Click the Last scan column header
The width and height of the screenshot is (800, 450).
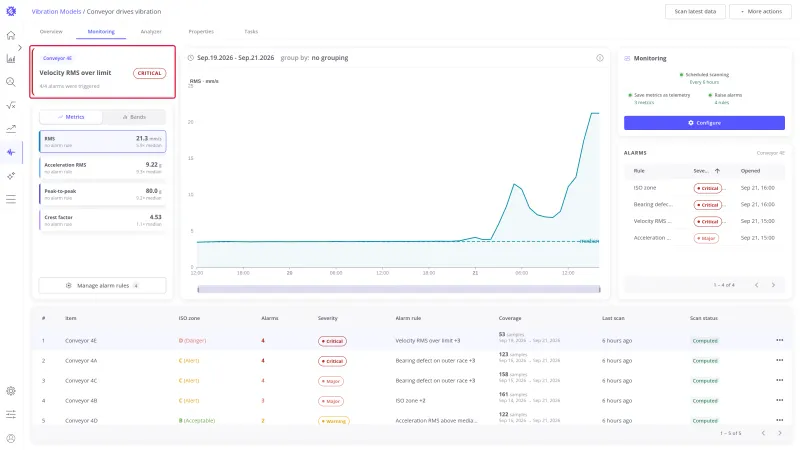click(613, 318)
